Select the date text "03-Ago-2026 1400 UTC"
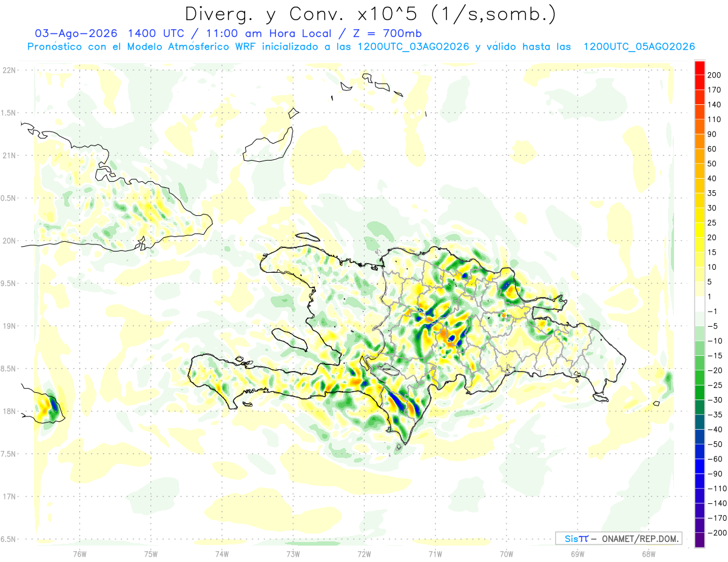This screenshot has height=562, width=728. [x=108, y=33]
